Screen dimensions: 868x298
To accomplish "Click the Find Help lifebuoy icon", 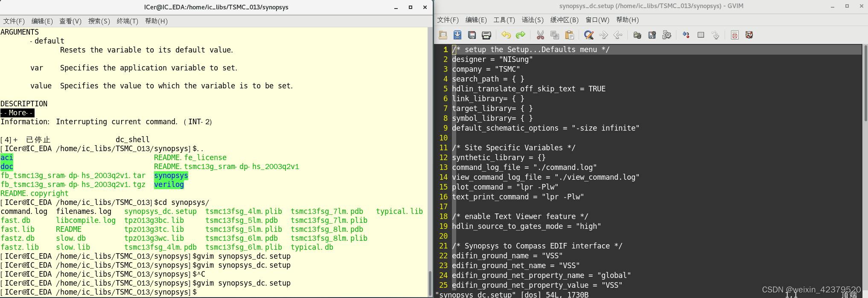I will tap(749, 35).
